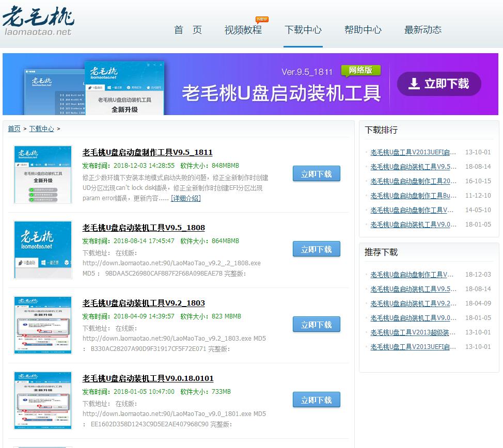Open the 帮助中心 navigation item
The height and width of the screenshot is (448, 503).
pyautogui.click(x=363, y=30)
